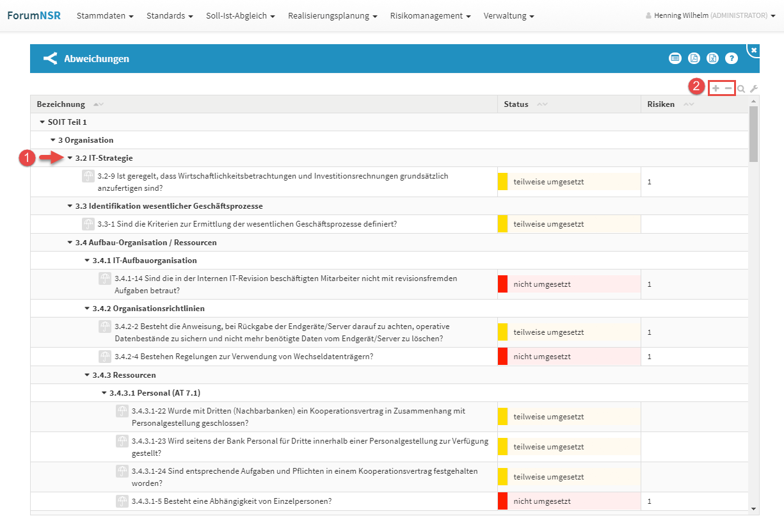Export the list as Excel file

pos(712,58)
